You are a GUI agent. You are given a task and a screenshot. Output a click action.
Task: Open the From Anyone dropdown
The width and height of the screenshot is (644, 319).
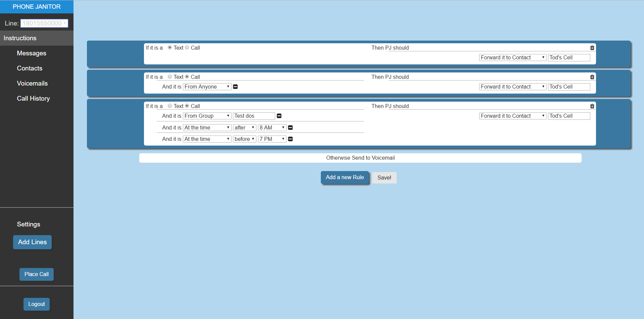tap(207, 87)
